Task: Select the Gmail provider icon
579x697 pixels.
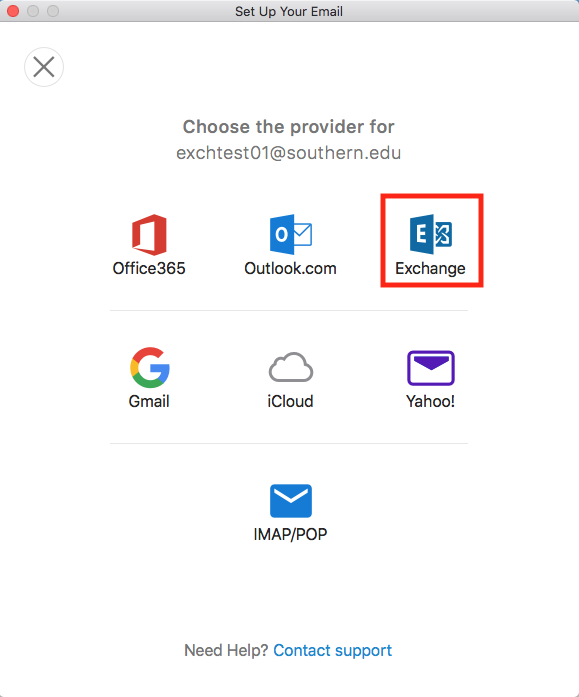Action: tap(150, 367)
